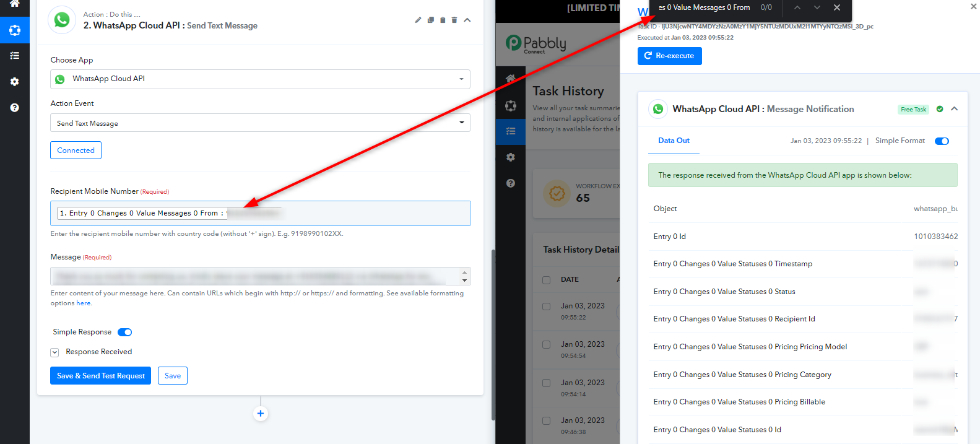Collapse the Message Notification panel chevron
The height and width of the screenshot is (444, 980).
(x=954, y=109)
